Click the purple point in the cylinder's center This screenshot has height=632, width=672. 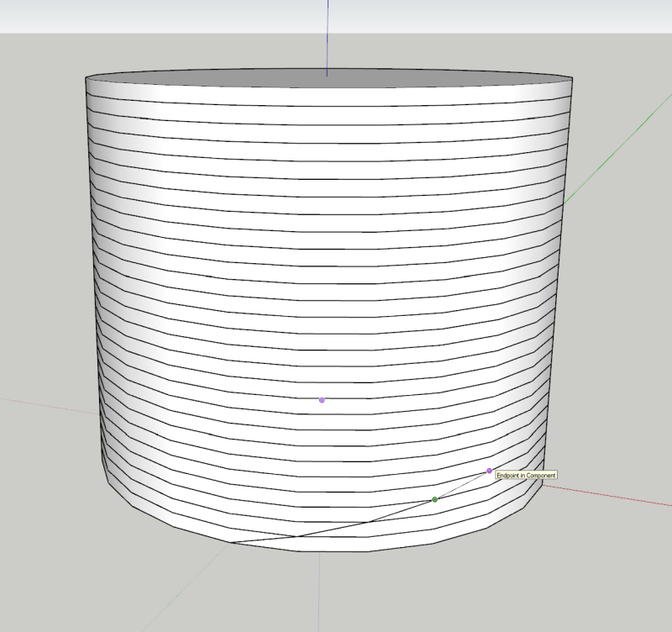[x=322, y=400]
